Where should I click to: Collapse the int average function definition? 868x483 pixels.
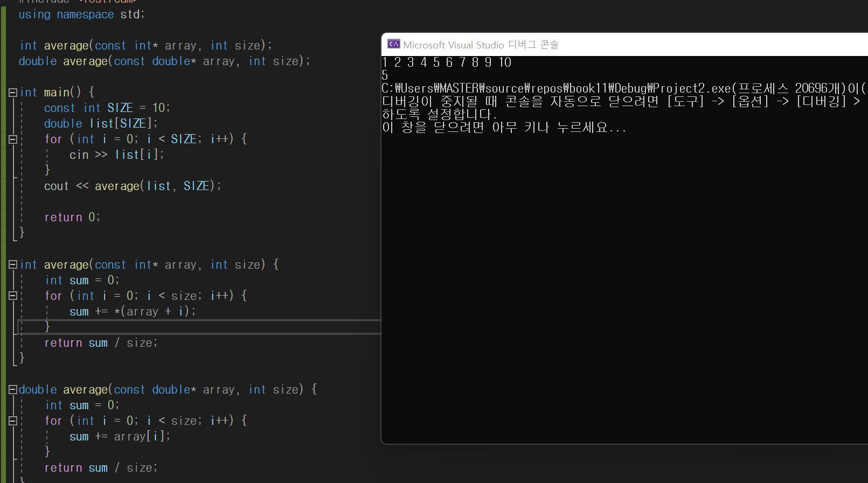click(13, 264)
